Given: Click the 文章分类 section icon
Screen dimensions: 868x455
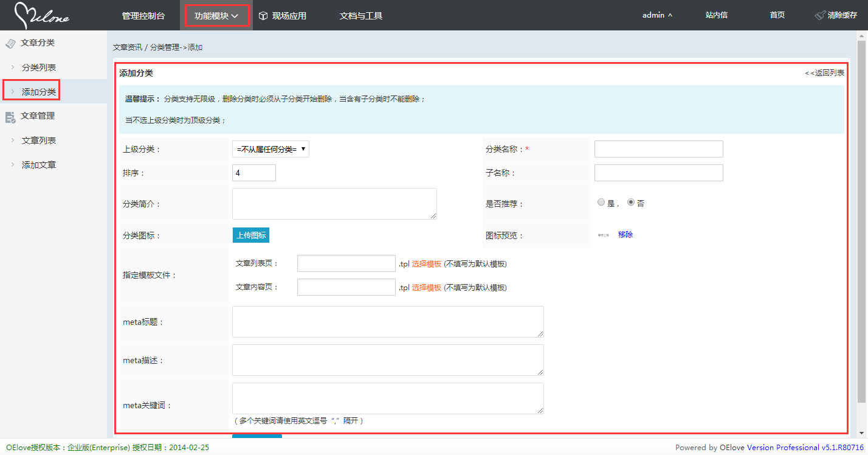Looking at the screenshot, I should (10, 43).
